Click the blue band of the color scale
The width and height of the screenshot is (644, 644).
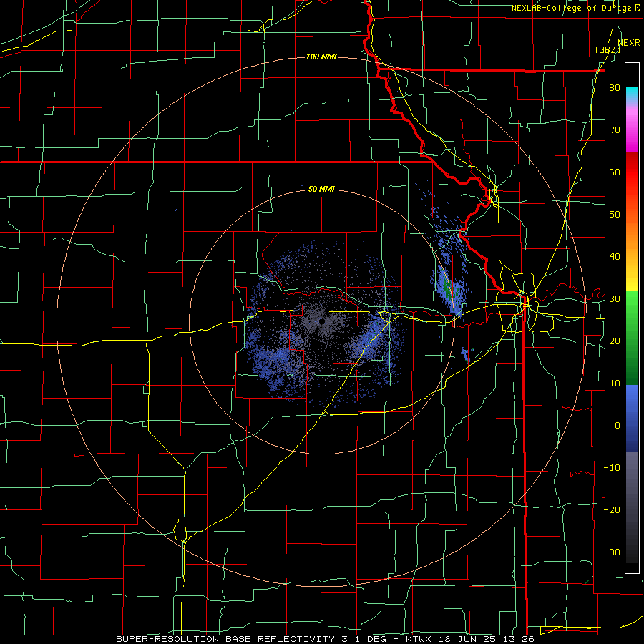click(632, 419)
